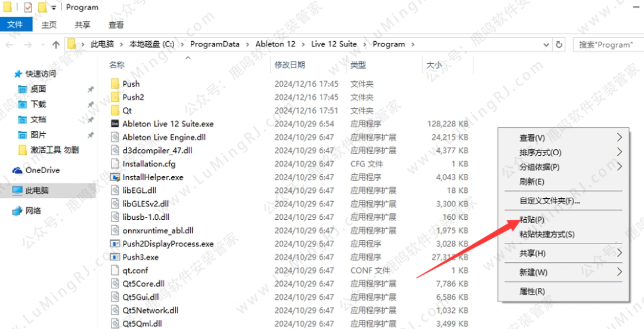Click the d3dcompiler_47.dll file icon
The height and width of the screenshot is (329, 644).
pyautogui.click(x=115, y=150)
